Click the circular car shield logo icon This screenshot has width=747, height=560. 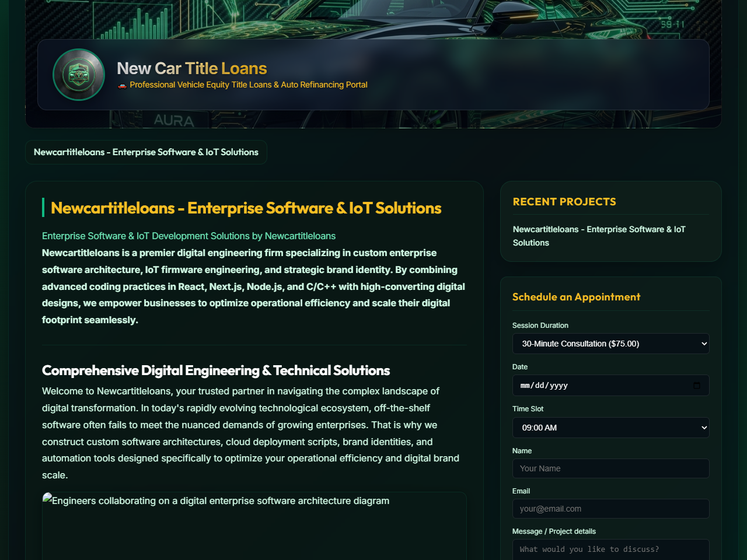click(79, 75)
